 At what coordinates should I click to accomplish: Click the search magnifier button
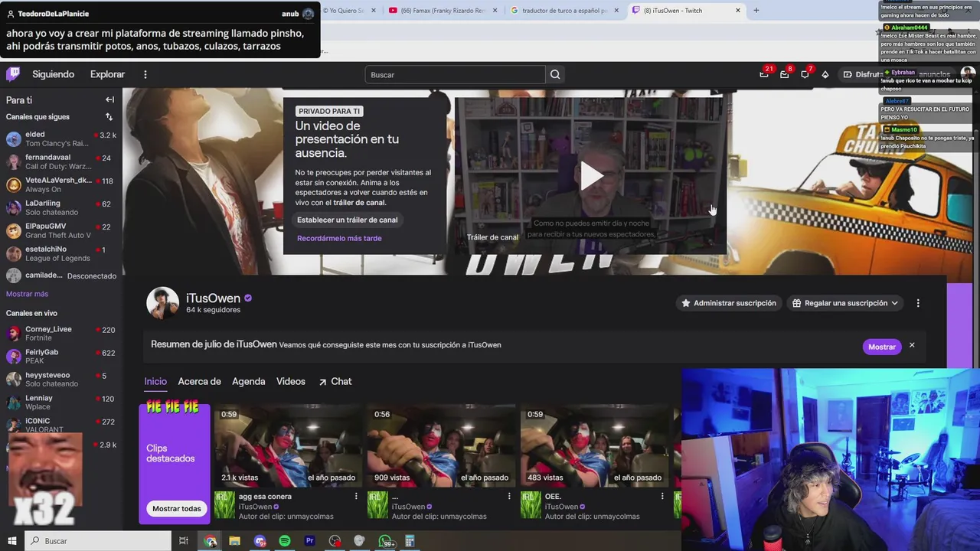(x=555, y=74)
